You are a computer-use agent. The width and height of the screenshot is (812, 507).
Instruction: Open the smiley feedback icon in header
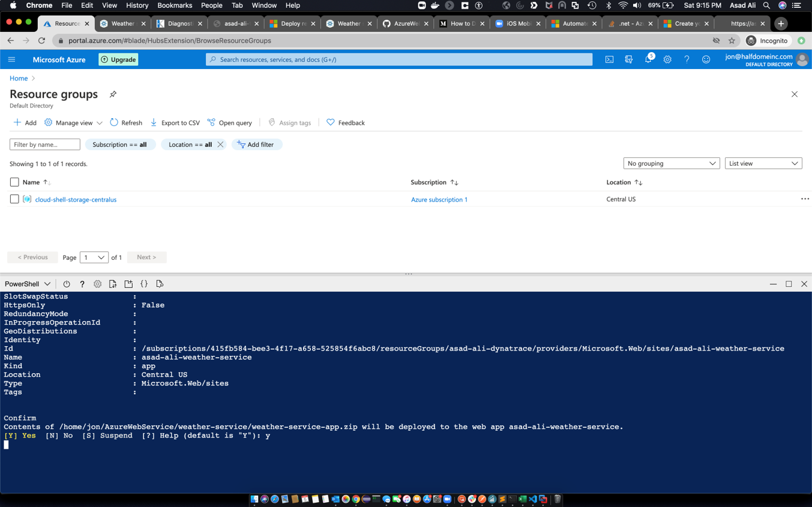(x=706, y=59)
